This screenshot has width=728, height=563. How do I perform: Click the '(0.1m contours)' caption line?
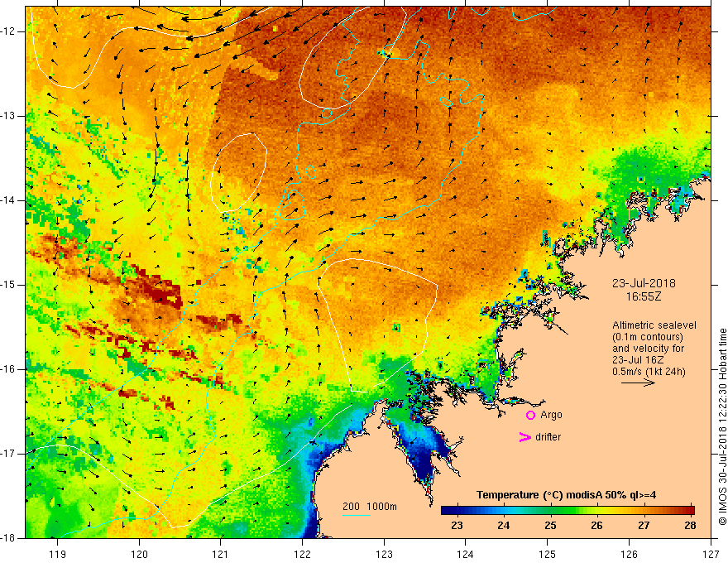[648, 337]
